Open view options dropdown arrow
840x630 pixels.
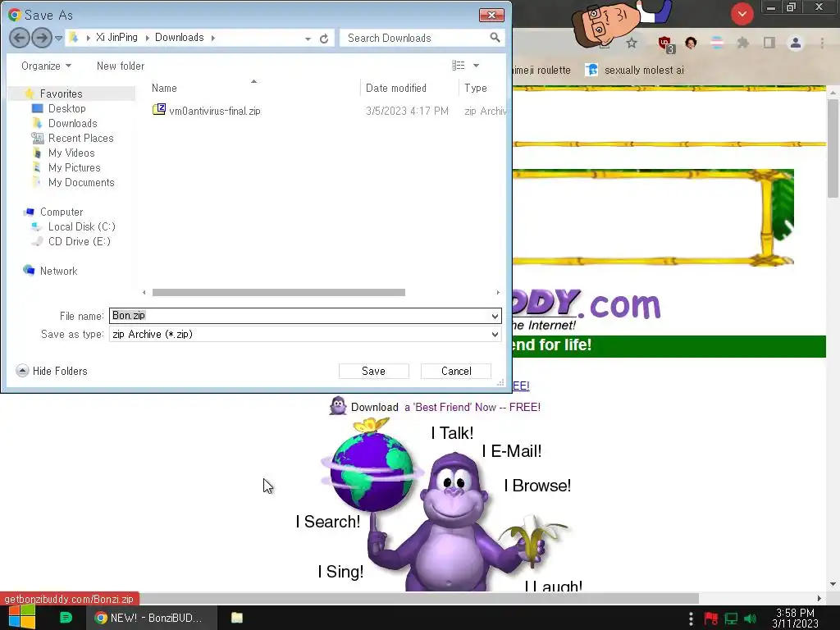click(x=476, y=66)
